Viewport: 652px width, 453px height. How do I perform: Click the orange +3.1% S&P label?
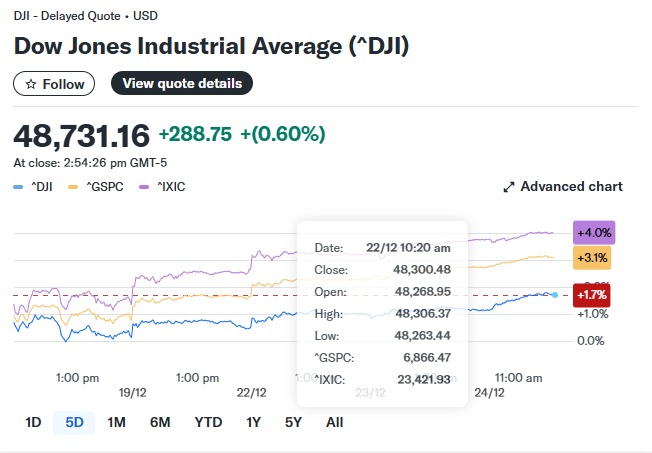pos(591,258)
